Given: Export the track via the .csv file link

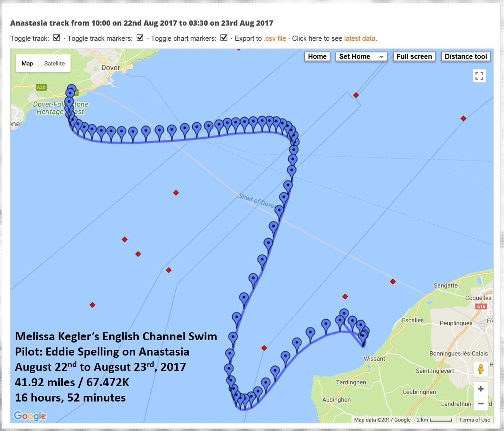Looking at the screenshot, I should pos(275,39).
